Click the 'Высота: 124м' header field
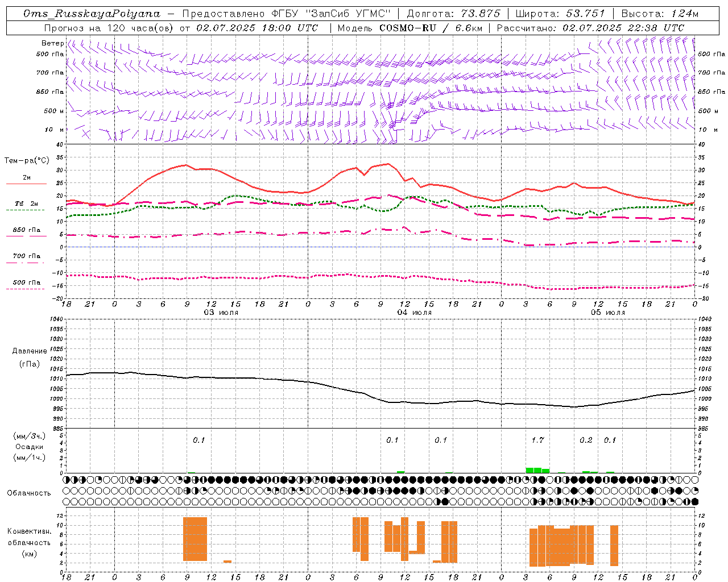728x582 pixels. [x=660, y=14]
